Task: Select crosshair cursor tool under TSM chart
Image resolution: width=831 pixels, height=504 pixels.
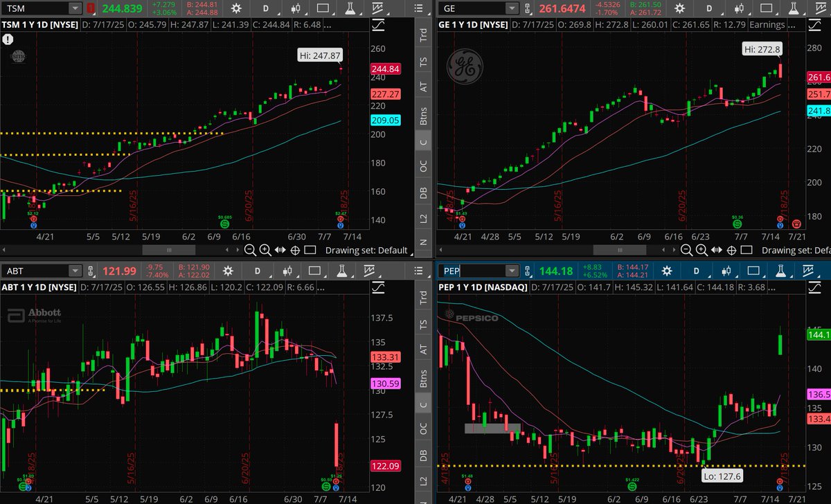Action: [295, 250]
